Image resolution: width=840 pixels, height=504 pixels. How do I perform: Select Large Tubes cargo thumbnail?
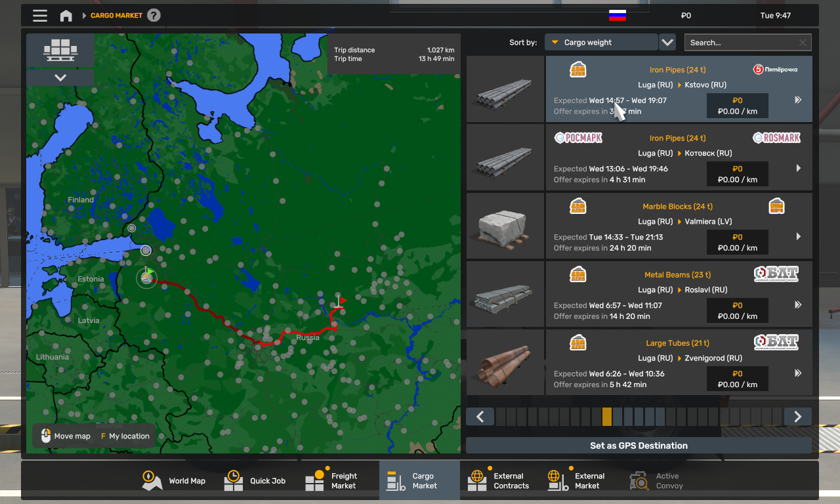tap(505, 362)
